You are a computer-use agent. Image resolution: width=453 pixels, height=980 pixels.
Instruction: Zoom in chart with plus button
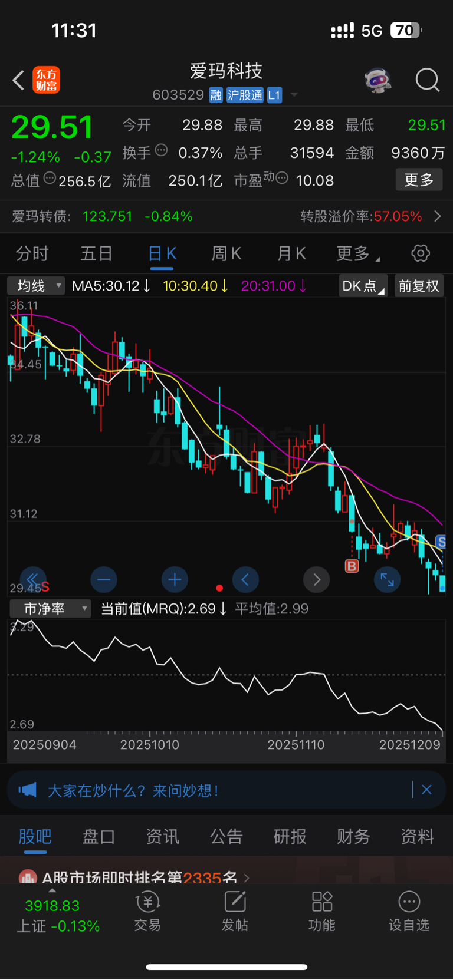pyautogui.click(x=175, y=580)
